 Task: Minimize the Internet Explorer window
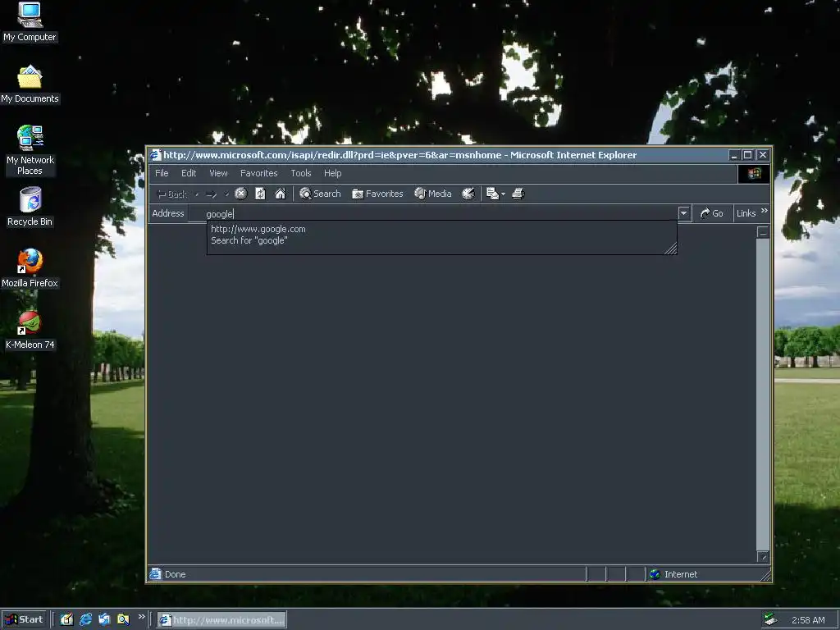tap(734, 155)
